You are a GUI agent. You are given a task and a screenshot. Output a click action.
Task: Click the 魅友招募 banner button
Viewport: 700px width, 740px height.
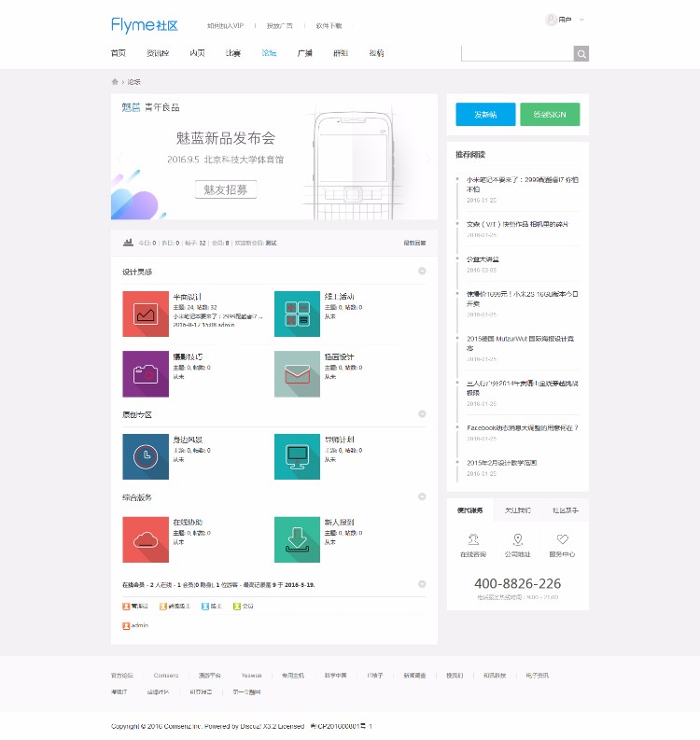(x=226, y=189)
